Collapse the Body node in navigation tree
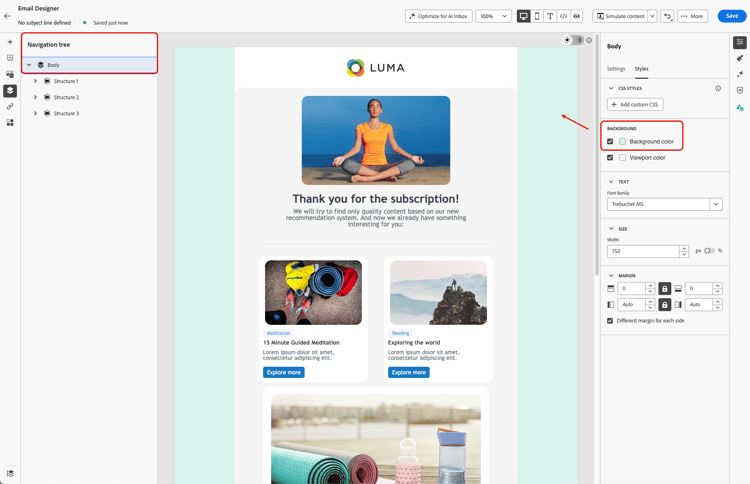Image resolution: width=750 pixels, height=484 pixels. (29, 65)
